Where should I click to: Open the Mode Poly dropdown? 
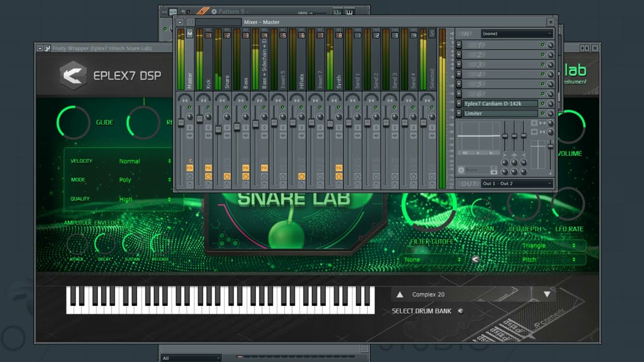[145, 180]
